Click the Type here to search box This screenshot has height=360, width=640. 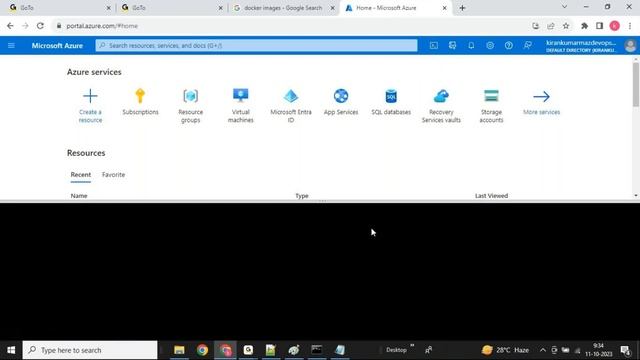[x=90, y=350]
